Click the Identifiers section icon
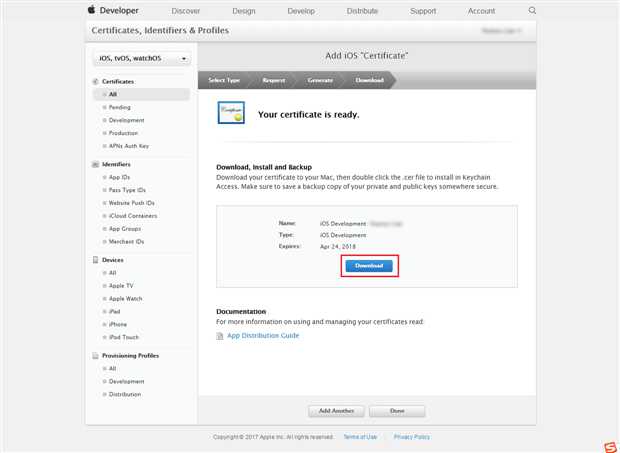This screenshot has height=453, width=620. click(95, 164)
